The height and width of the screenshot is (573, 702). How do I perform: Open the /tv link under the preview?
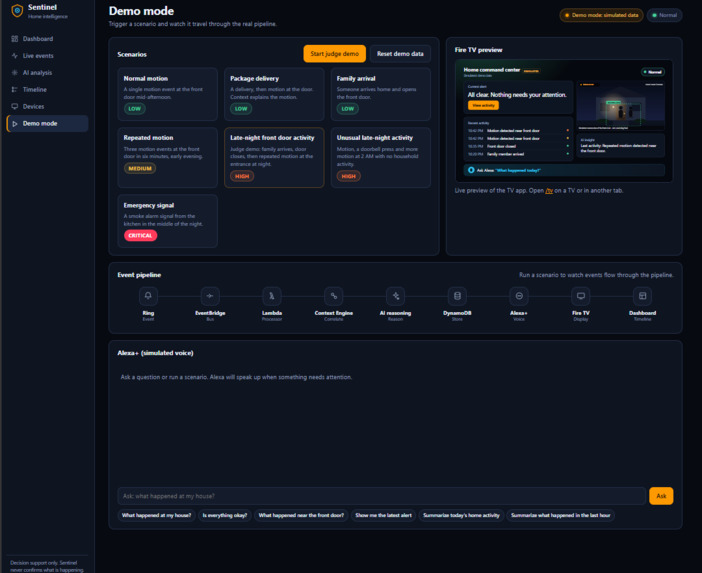(x=549, y=191)
